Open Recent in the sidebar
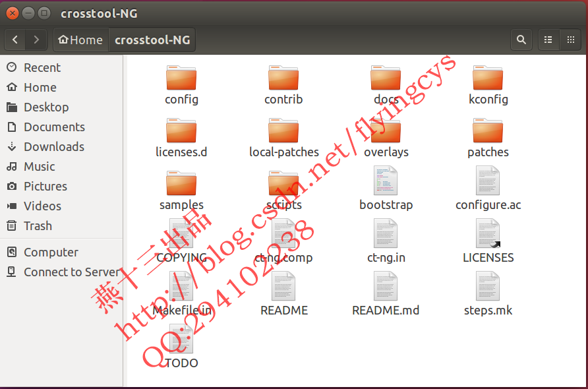The width and height of the screenshot is (588, 389). point(61,67)
